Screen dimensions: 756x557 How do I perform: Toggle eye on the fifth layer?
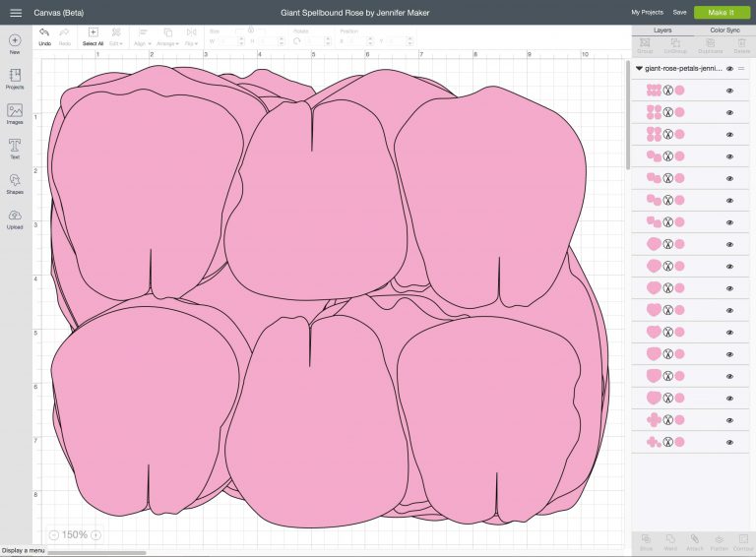[x=729, y=179]
